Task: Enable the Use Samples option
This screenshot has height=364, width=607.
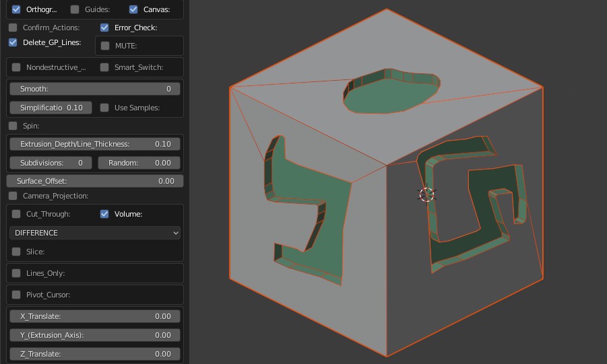Action: [104, 108]
